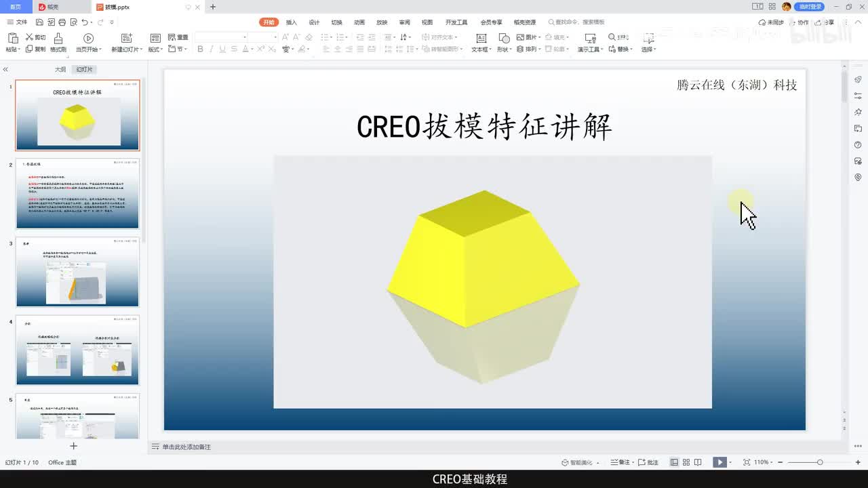Open the font size dropdown

[275, 37]
